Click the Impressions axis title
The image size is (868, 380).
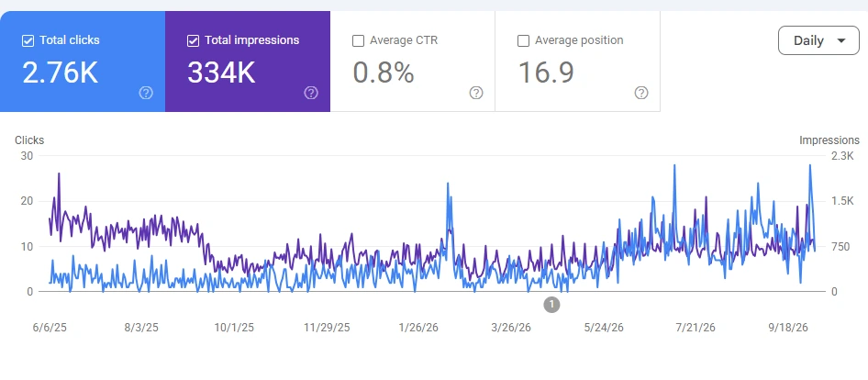point(829,140)
